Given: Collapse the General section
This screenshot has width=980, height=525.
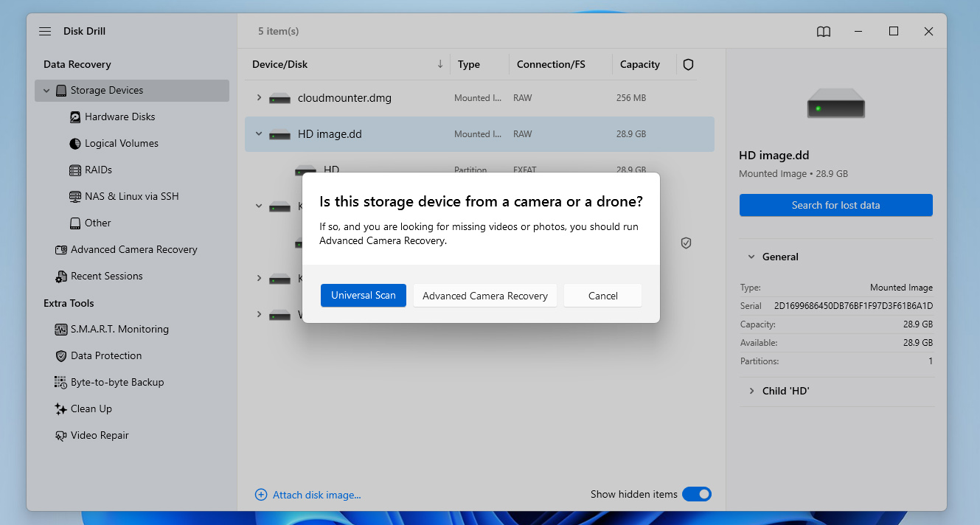Looking at the screenshot, I should click(x=751, y=257).
